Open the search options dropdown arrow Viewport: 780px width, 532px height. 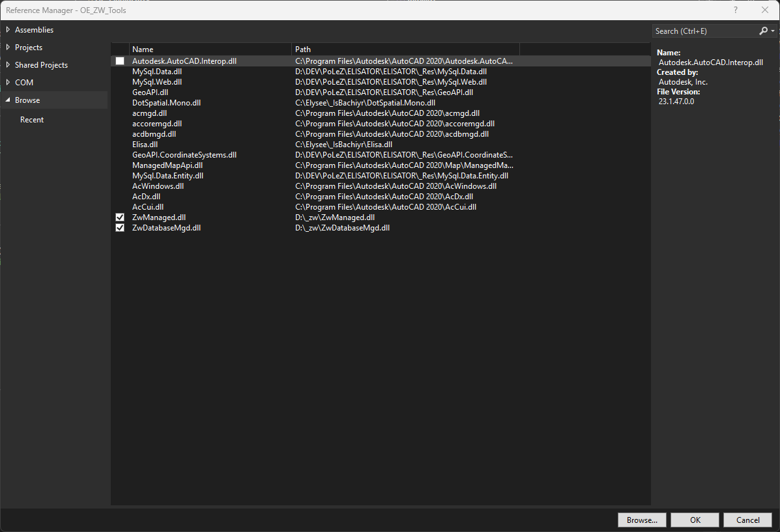pyautogui.click(x=773, y=31)
